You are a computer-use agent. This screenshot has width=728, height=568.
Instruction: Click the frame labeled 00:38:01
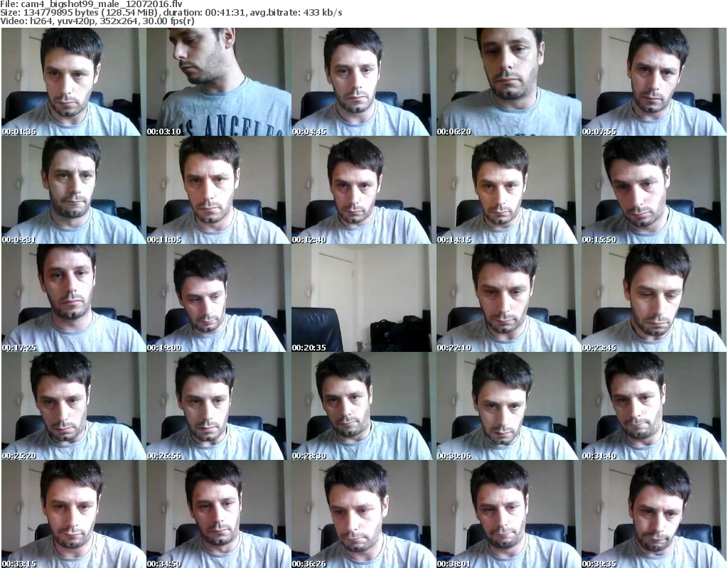click(x=509, y=514)
